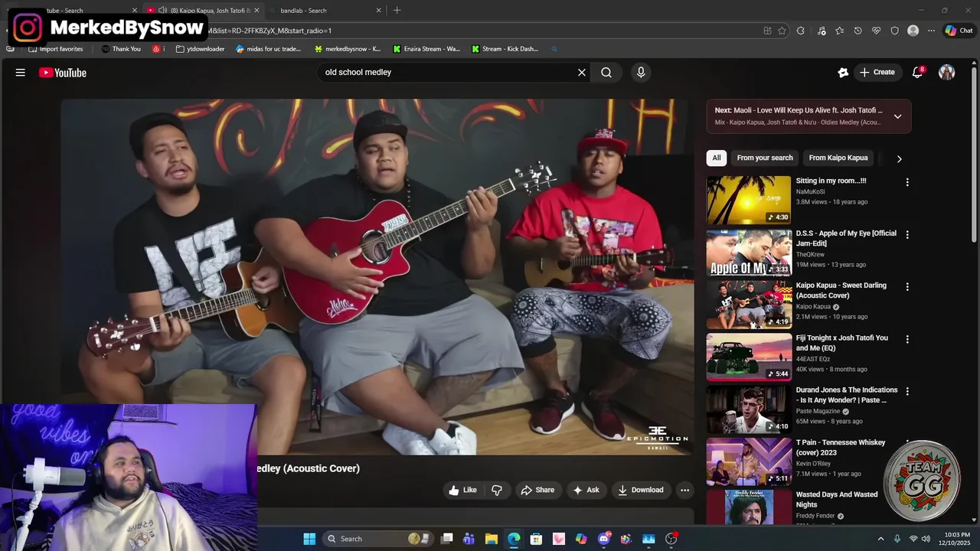Screen dimensions: 980x551
Task: Open the YouTube guide hamburger menu
Action: tap(21, 73)
